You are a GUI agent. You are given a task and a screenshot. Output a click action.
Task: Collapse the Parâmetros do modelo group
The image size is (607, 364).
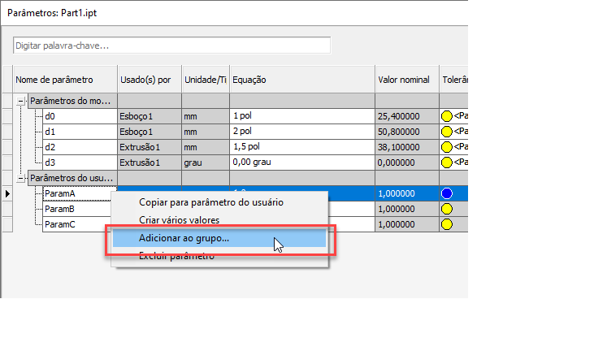[20, 101]
